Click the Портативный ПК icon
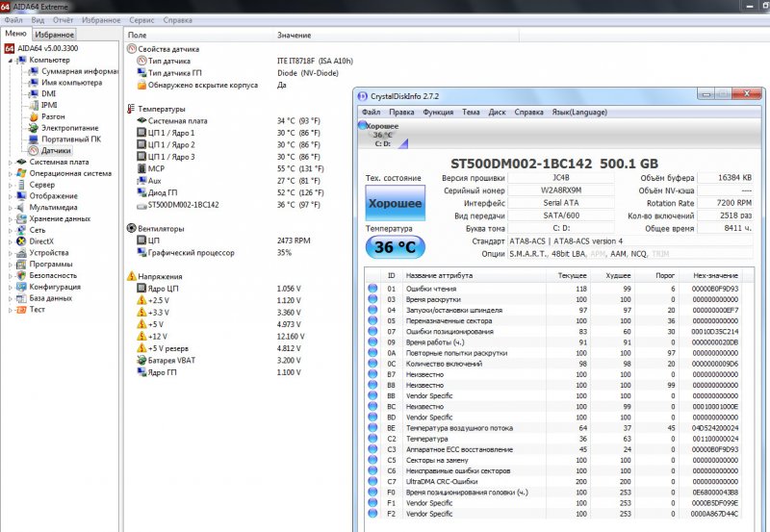Image resolution: width=770 pixels, height=532 pixels. pos(34,139)
